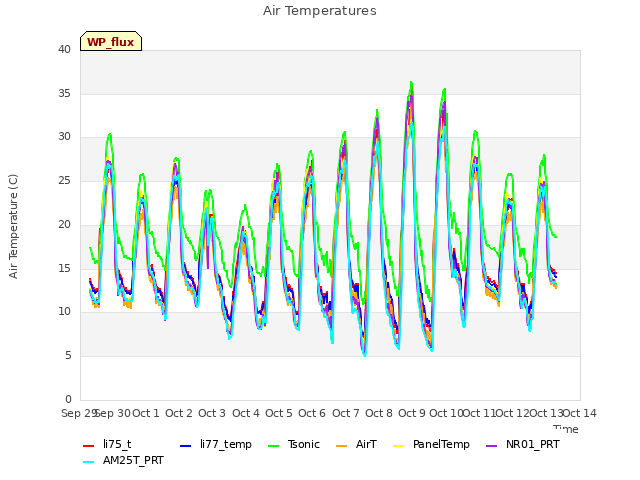Click the green Tsonic legend swatch
This screenshot has height=480, width=640.
click(273, 446)
